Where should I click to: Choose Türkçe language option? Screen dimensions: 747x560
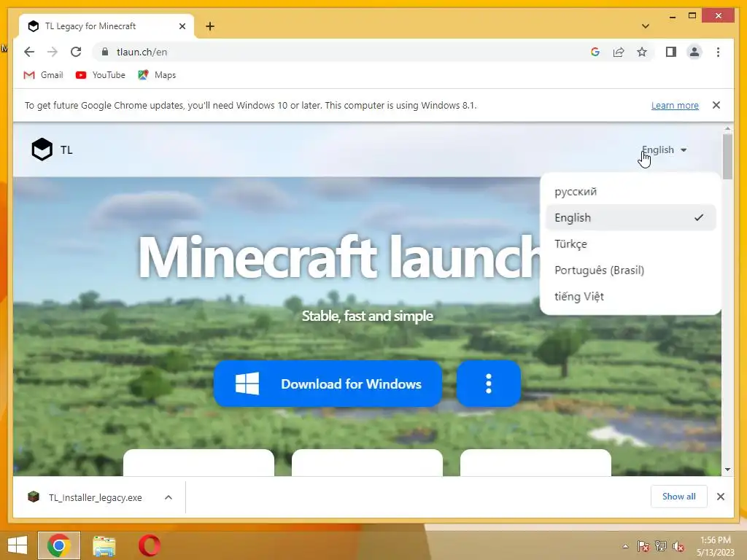point(630,244)
